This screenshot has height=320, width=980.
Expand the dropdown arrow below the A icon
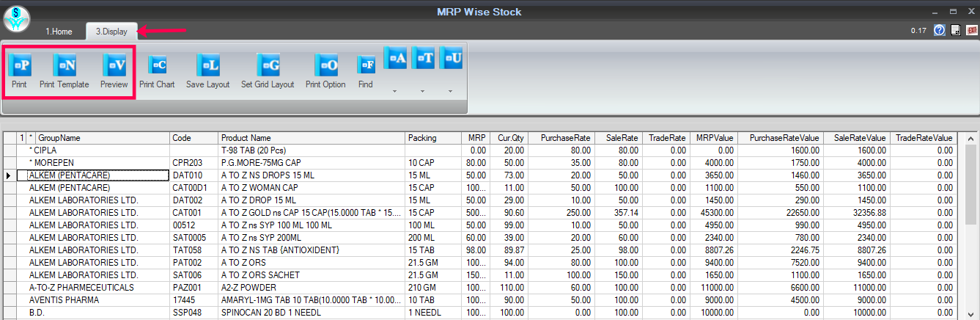click(395, 92)
